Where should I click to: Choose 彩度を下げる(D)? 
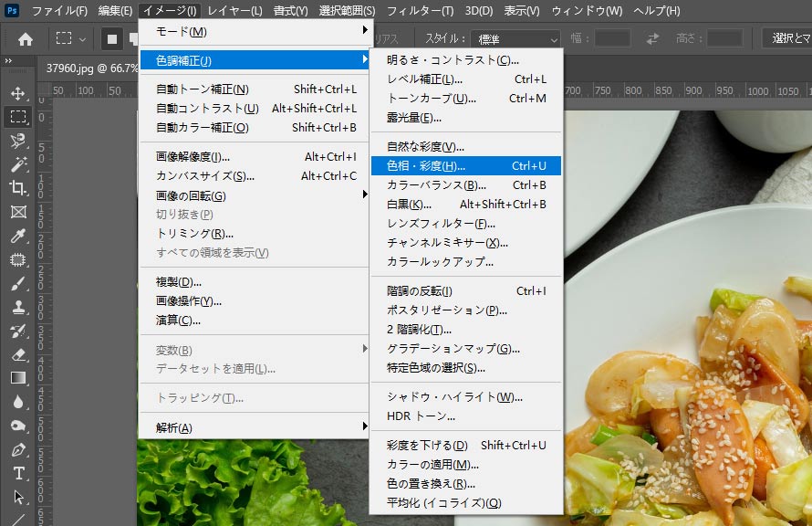pos(466,445)
